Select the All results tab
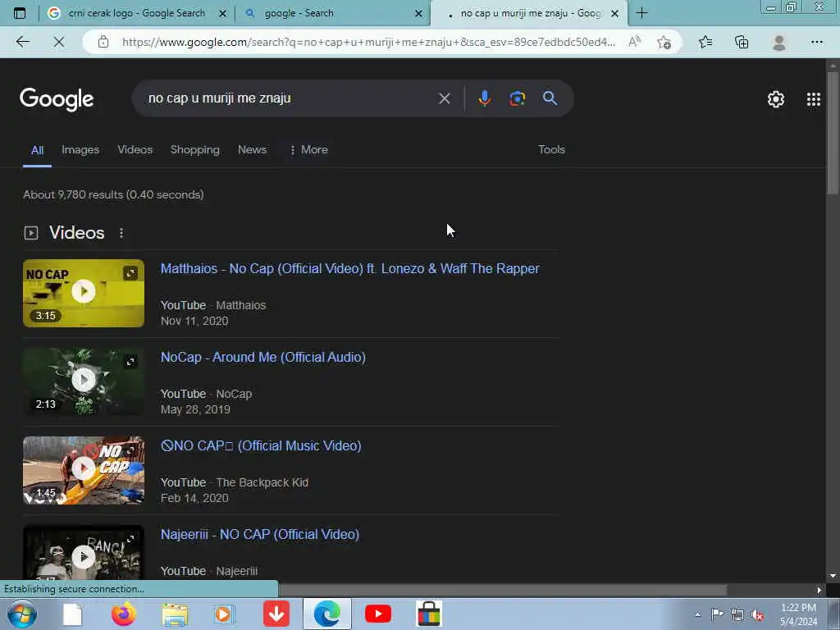 tap(37, 150)
